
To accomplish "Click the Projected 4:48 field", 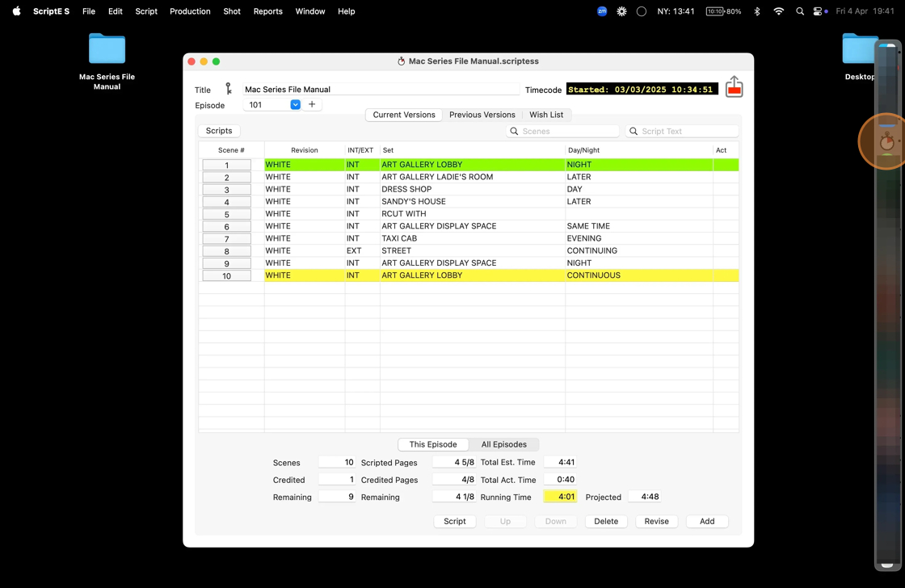I will [644, 496].
